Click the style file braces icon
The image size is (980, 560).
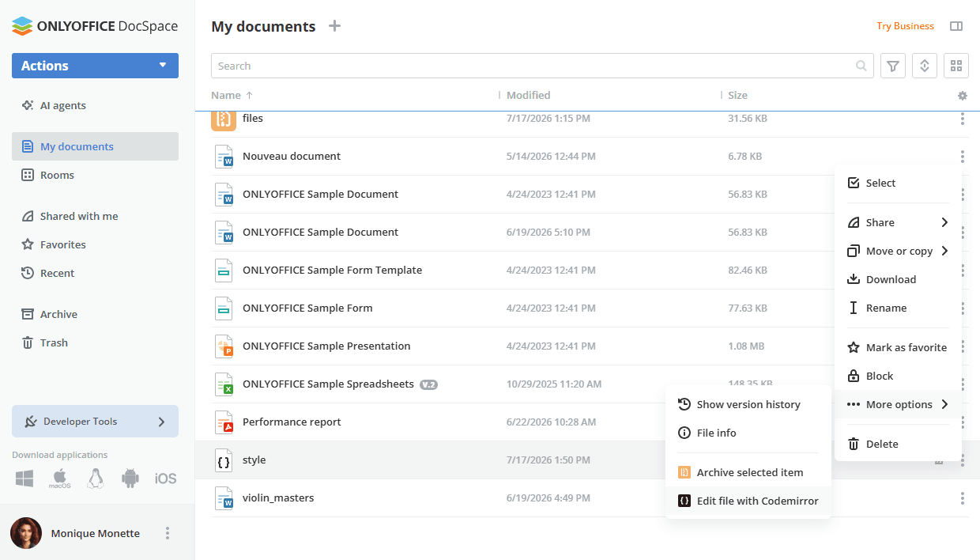click(x=224, y=460)
